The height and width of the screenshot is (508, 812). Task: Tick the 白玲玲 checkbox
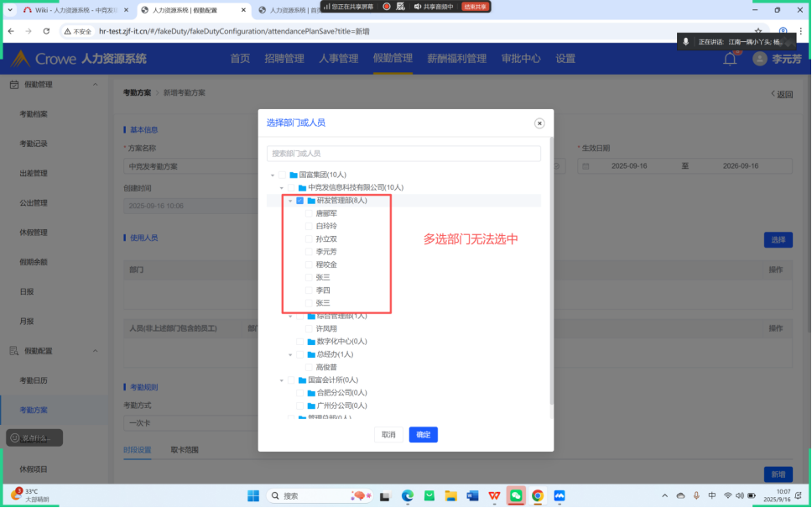pyautogui.click(x=310, y=226)
